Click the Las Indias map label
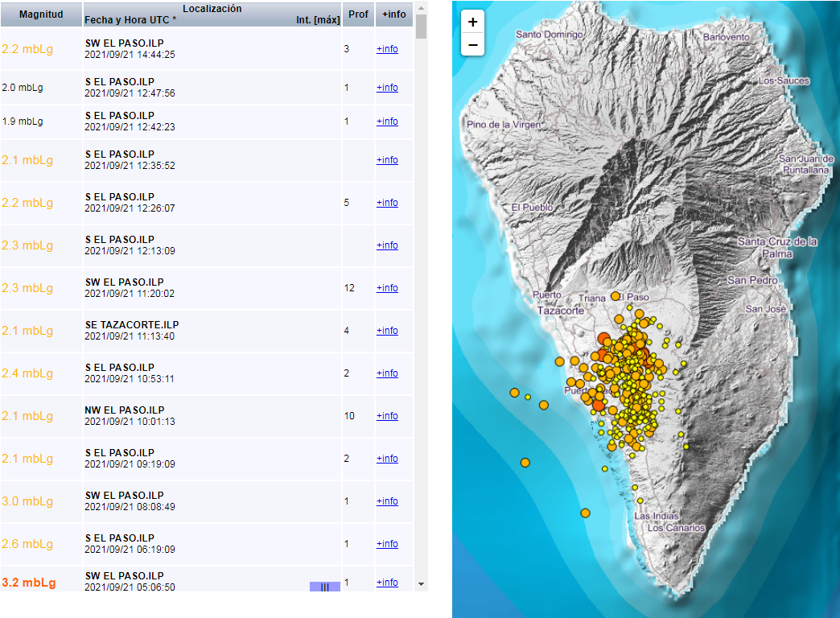Viewport: 840px width, 618px height. [657, 516]
